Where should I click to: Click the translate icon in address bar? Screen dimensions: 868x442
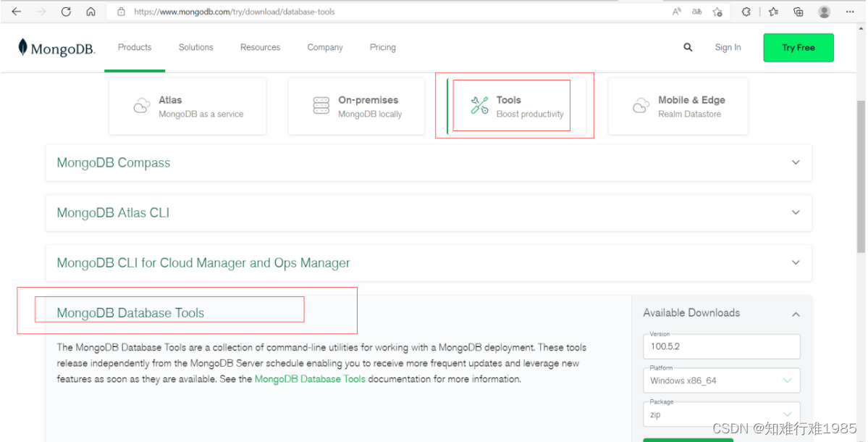point(697,12)
